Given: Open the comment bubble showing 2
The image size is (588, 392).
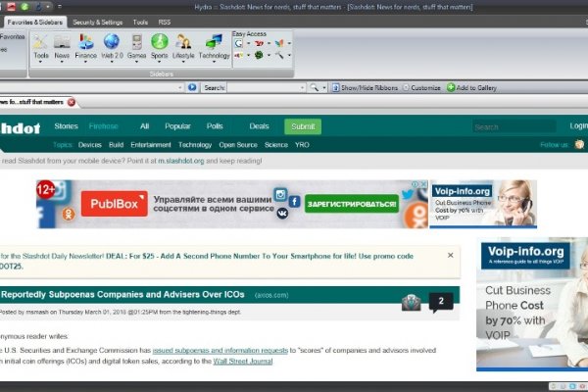Looking at the screenshot, I should [441, 302].
